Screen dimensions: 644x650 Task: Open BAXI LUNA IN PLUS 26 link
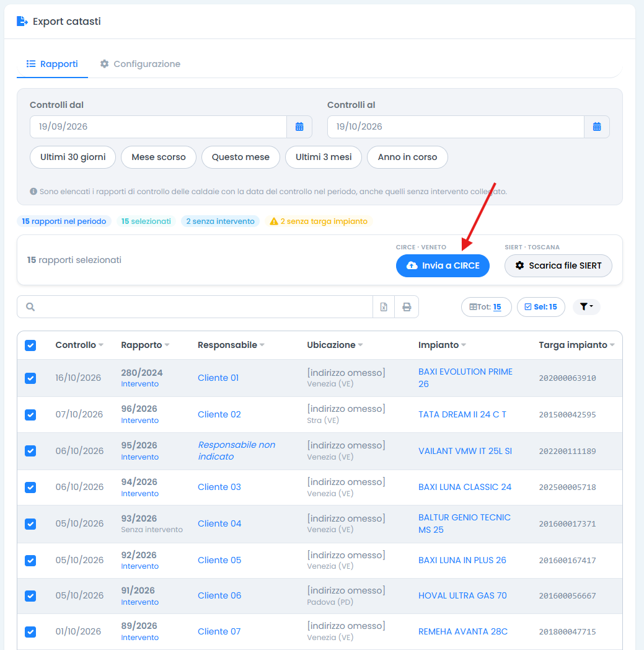pyautogui.click(x=462, y=561)
